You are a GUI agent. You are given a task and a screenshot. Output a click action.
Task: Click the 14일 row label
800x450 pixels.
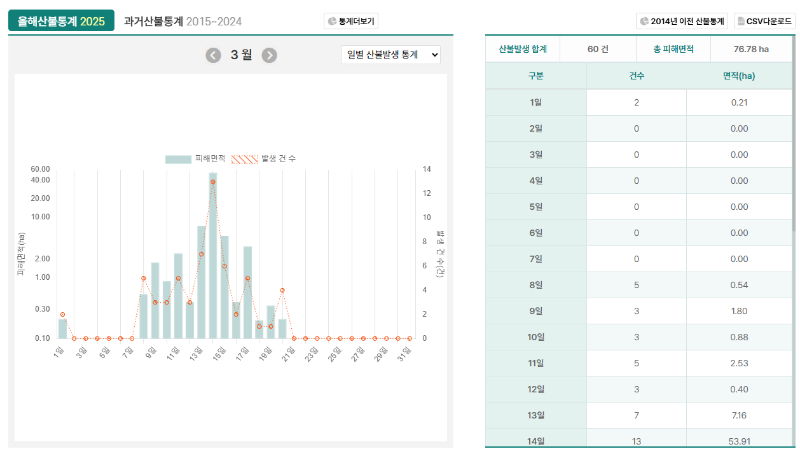(536, 440)
